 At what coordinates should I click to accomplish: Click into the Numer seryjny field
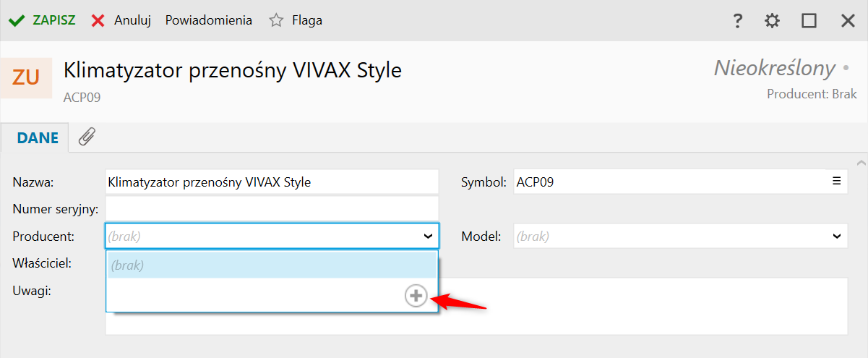click(x=272, y=208)
